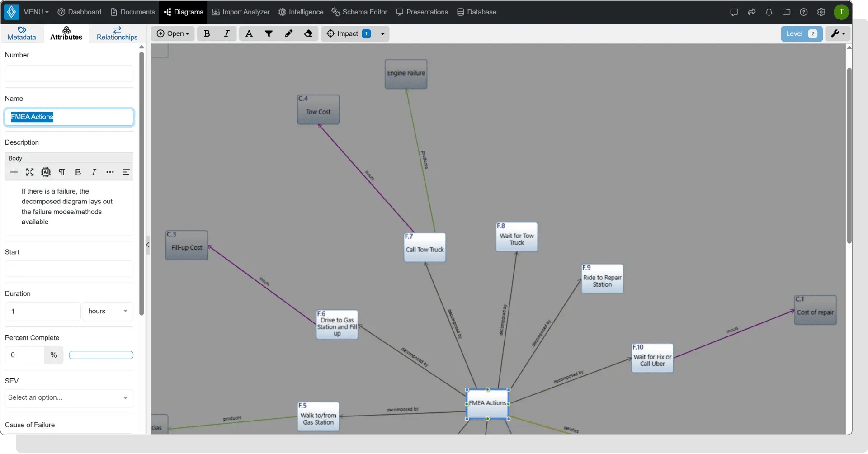The height and width of the screenshot is (454, 868).
Task: Open the Diagrams section
Action: pos(184,12)
